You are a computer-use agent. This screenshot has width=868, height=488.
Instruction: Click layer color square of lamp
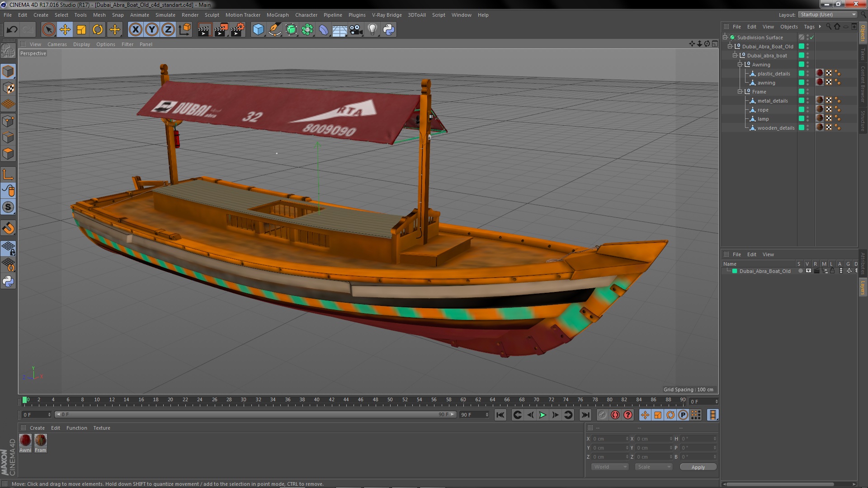point(801,118)
